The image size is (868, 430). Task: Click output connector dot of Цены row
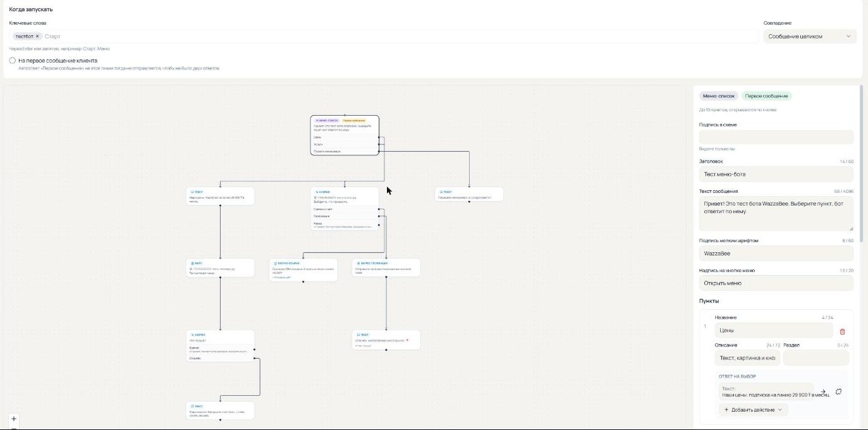click(379, 137)
